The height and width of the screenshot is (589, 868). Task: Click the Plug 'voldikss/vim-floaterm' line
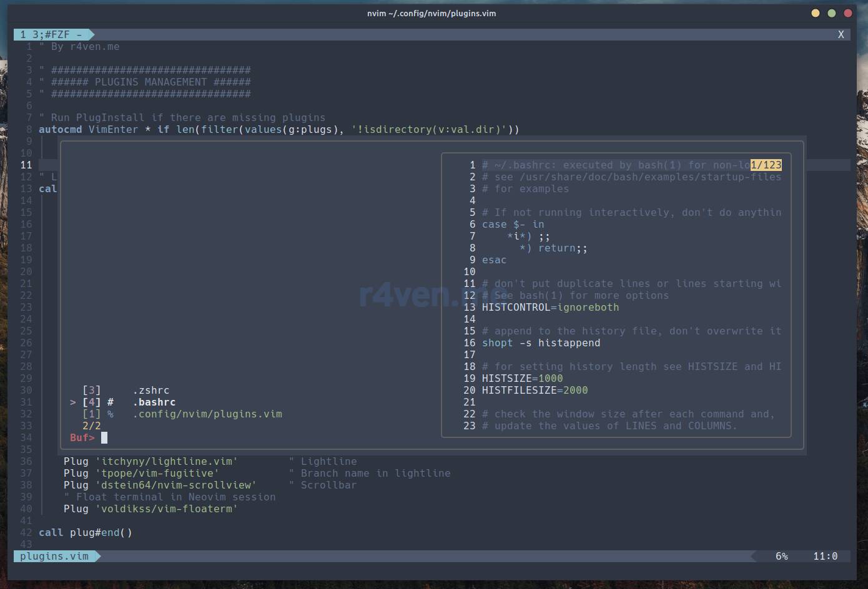pyautogui.click(x=150, y=509)
